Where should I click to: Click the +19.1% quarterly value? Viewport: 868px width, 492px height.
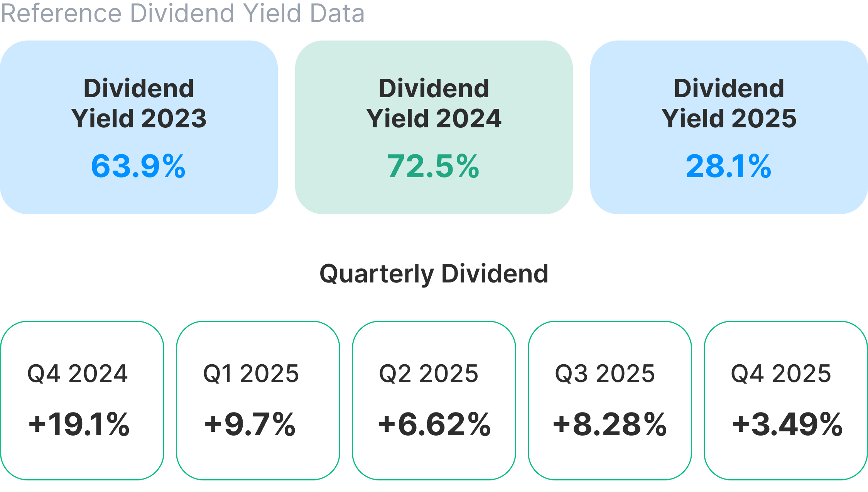[79, 424]
